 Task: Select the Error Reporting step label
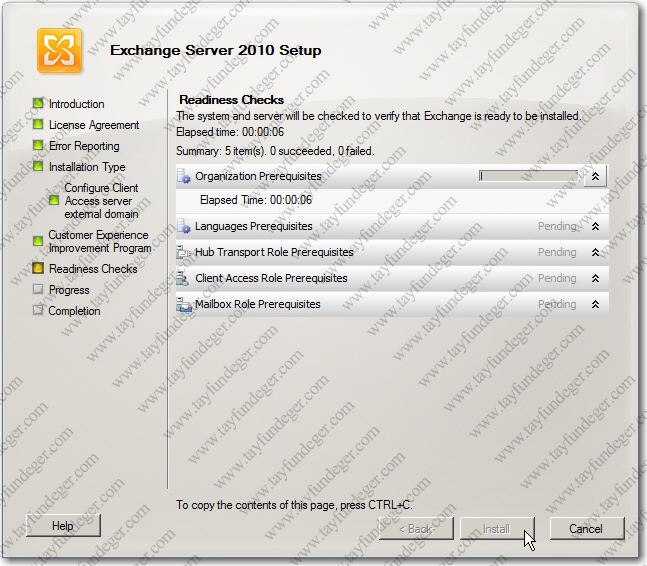pyautogui.click(x=84, y=146)
